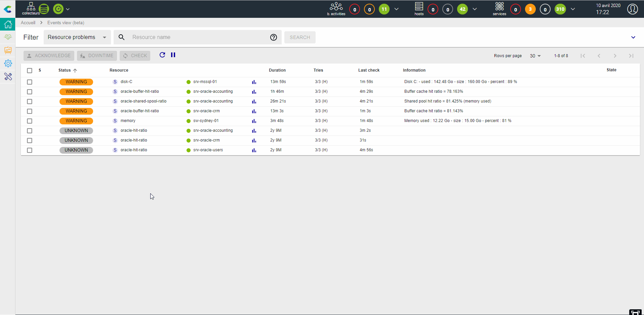
Task: Open the Reporting chart icon in the sidebar
Action: (x=8, y=50)
